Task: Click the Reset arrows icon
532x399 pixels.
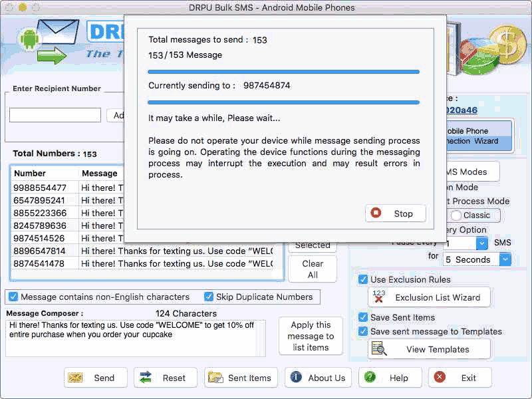Action: tap(147, 377)
